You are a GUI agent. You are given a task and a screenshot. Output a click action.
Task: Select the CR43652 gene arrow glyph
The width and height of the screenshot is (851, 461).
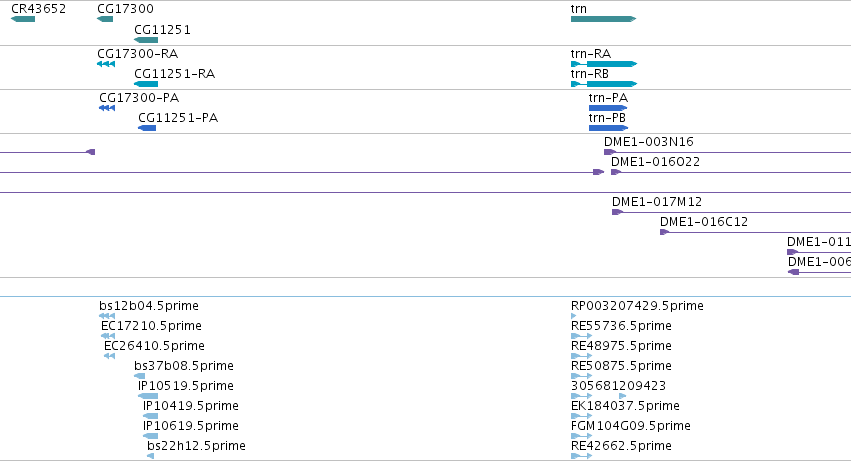tap(23, 19)
